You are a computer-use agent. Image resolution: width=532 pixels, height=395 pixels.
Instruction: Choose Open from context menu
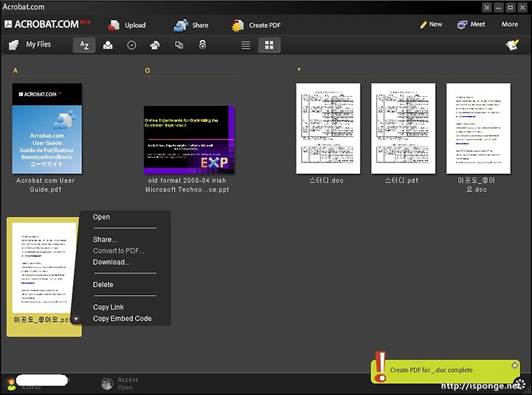click(x=101, y=217)
